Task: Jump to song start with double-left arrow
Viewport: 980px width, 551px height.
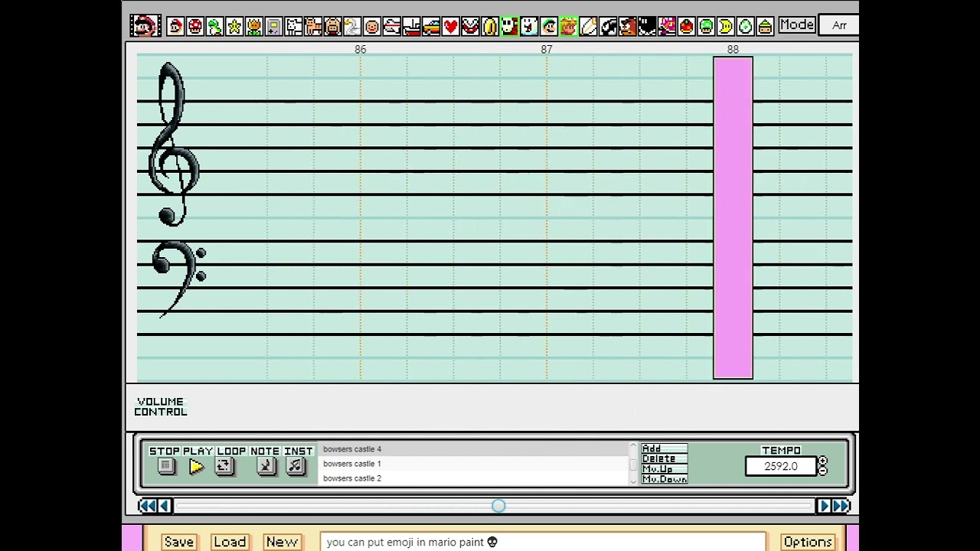Action: pos(146,506)
